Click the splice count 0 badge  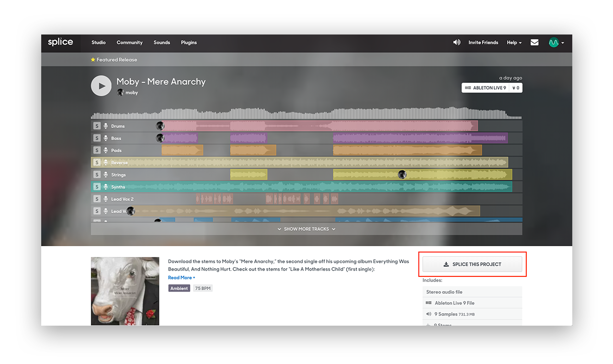515,88
